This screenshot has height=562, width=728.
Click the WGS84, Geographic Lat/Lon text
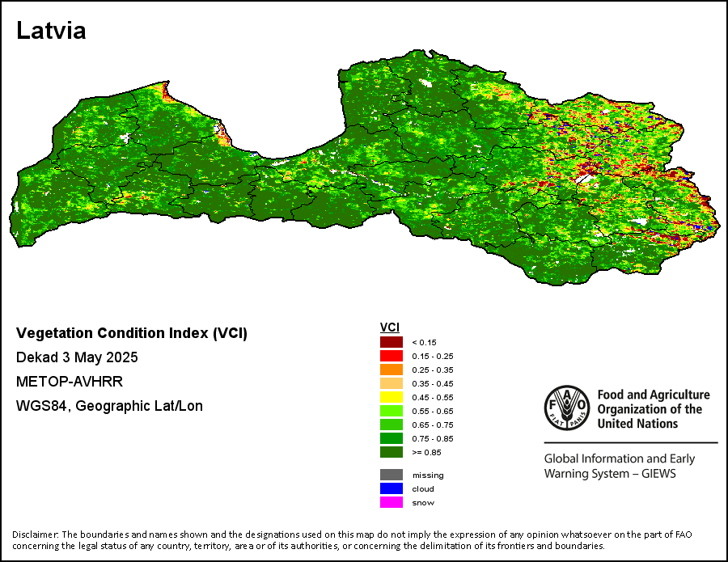(109, 406)
